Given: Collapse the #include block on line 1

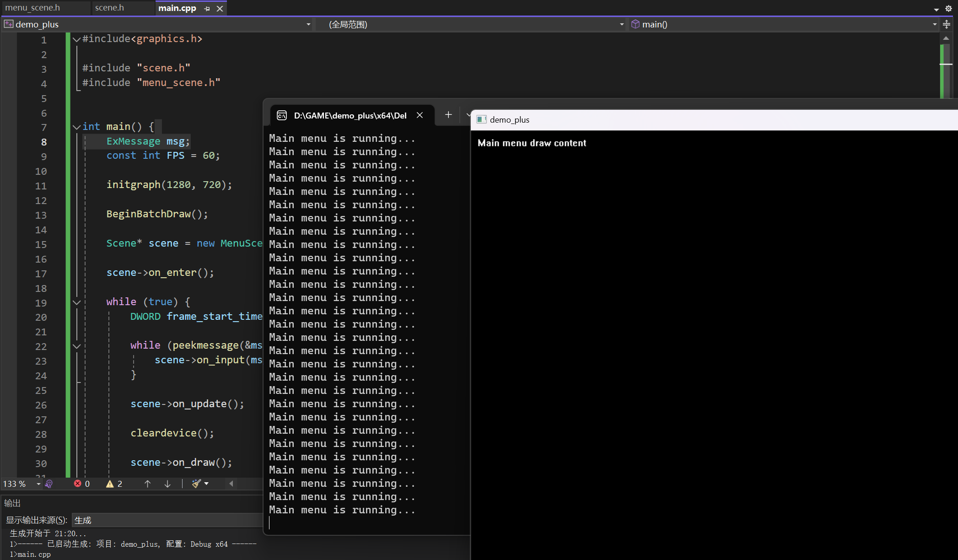Looking at the screenshot, I should pos(77,39).
